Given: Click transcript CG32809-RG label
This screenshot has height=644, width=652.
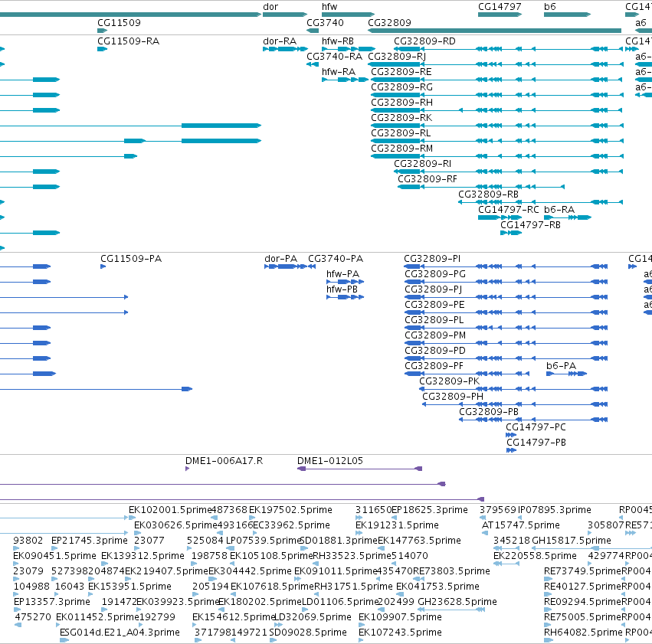Looking at the screenshot, I should click(x=402, y=87).
